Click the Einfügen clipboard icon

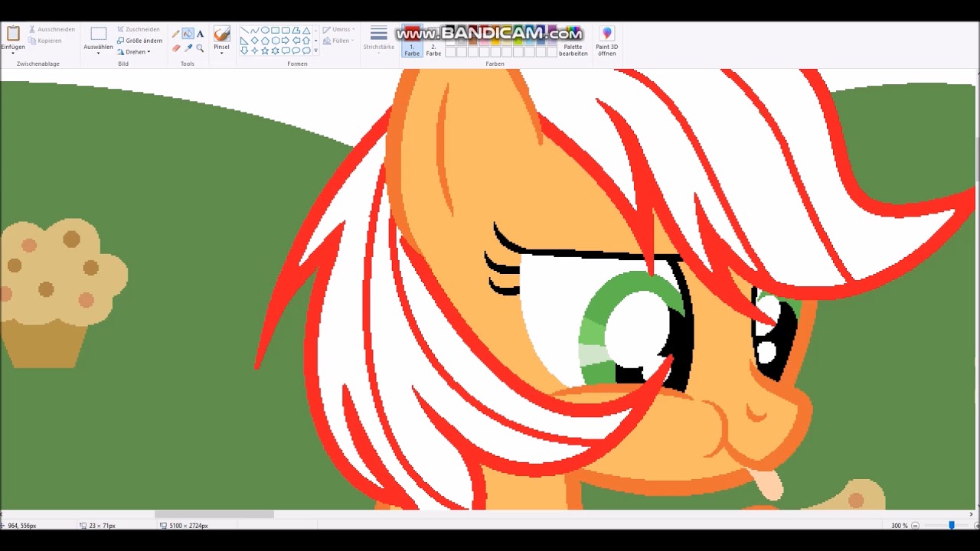point(13,33)
